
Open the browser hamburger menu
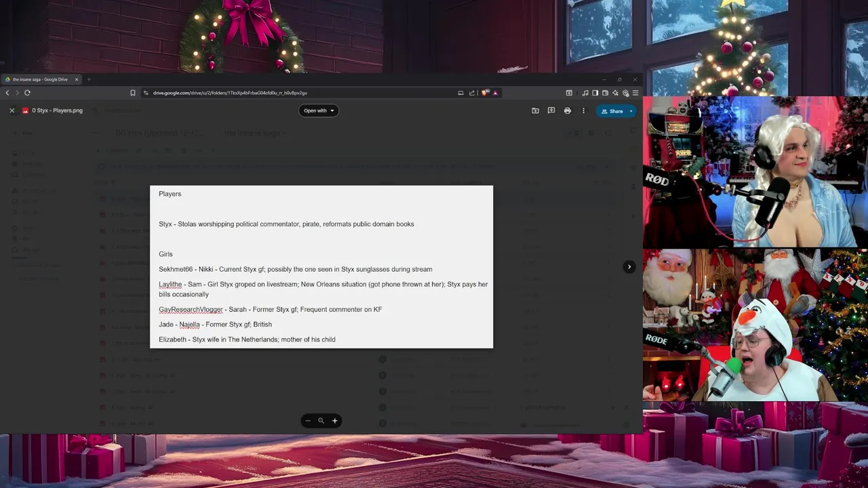click(x=635, y=93)
